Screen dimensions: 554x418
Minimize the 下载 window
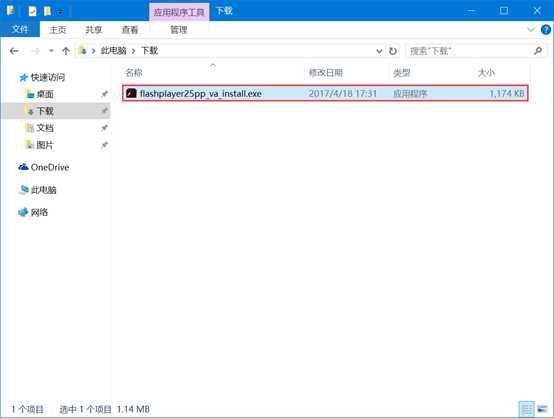[472, 11]
